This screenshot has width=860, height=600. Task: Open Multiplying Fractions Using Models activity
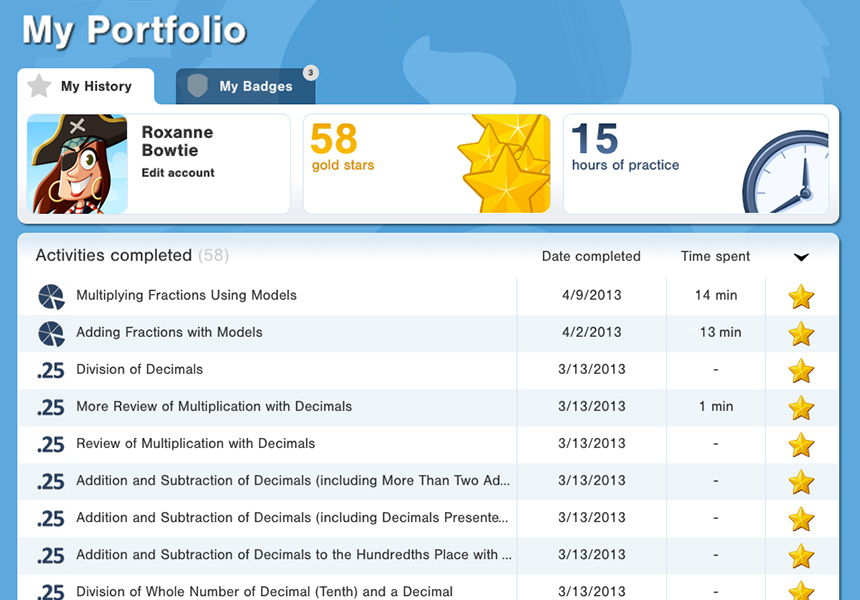pos(186,295)
